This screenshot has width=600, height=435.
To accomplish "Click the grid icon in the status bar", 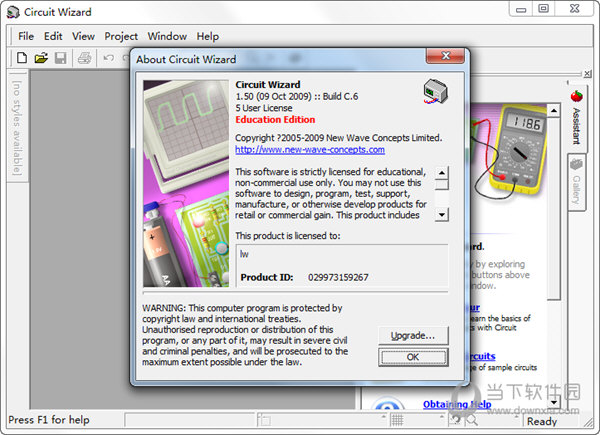I will (396, 420).
